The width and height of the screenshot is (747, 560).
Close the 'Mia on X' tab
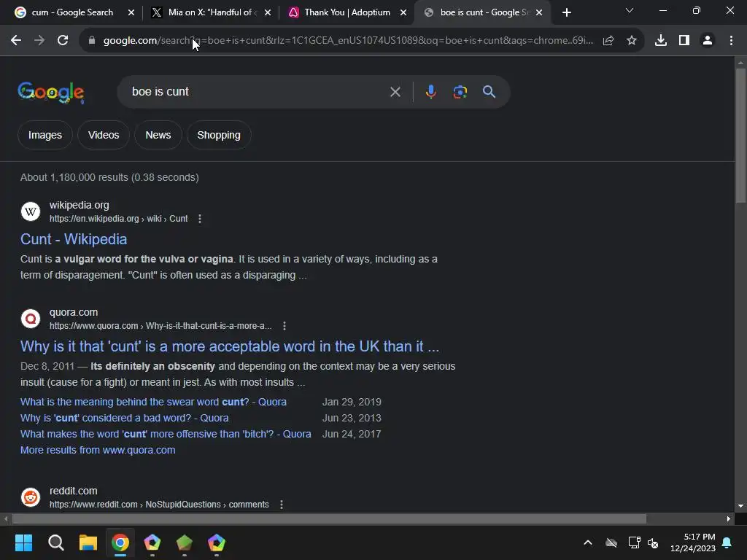coord(268,13)
